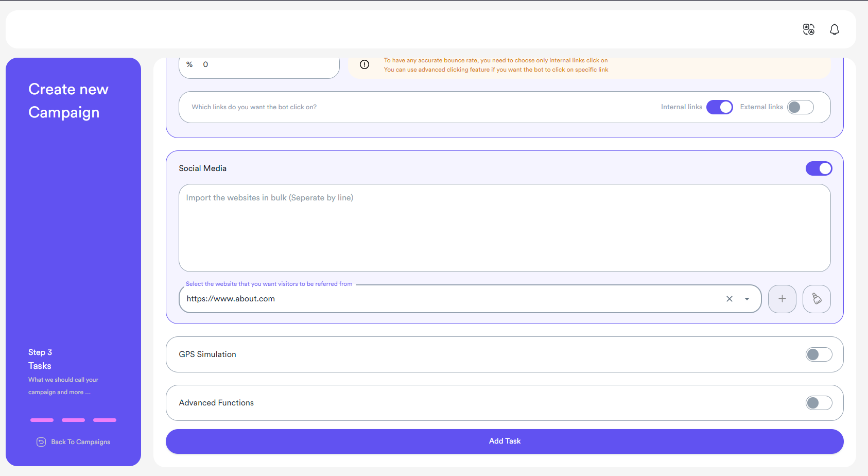Disable the Internal links toggle
Viewport: 868px width, 476px height.
tap(720, 107)
